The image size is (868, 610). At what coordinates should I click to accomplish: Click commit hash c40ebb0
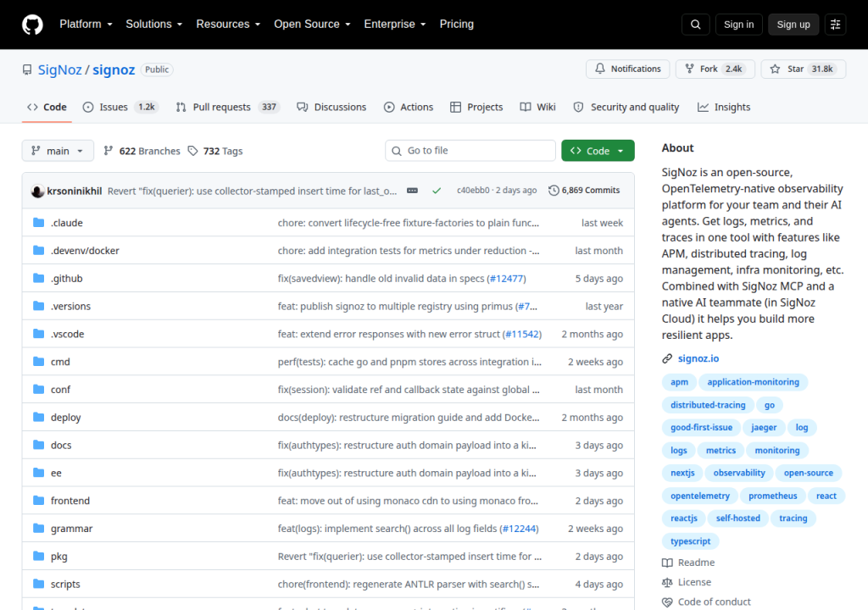473,191
